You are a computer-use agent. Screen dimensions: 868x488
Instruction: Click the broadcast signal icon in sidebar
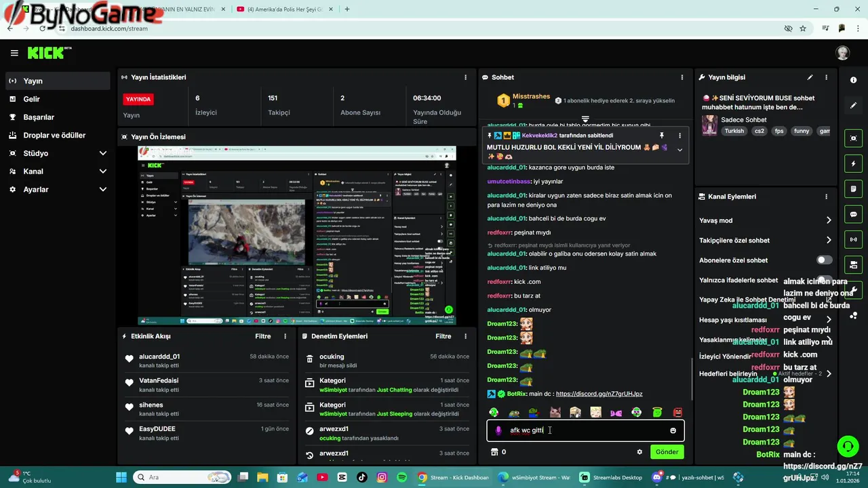[x=853, y=239]
